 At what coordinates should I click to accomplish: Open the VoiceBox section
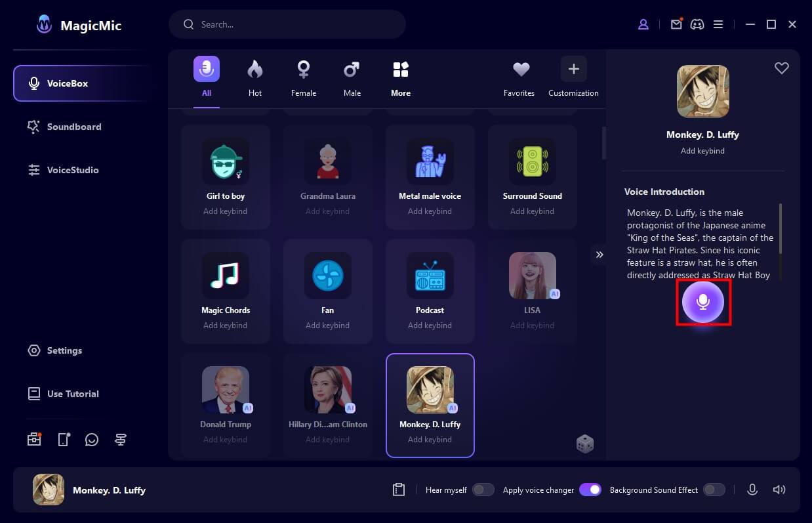click(x=82, y=83)
